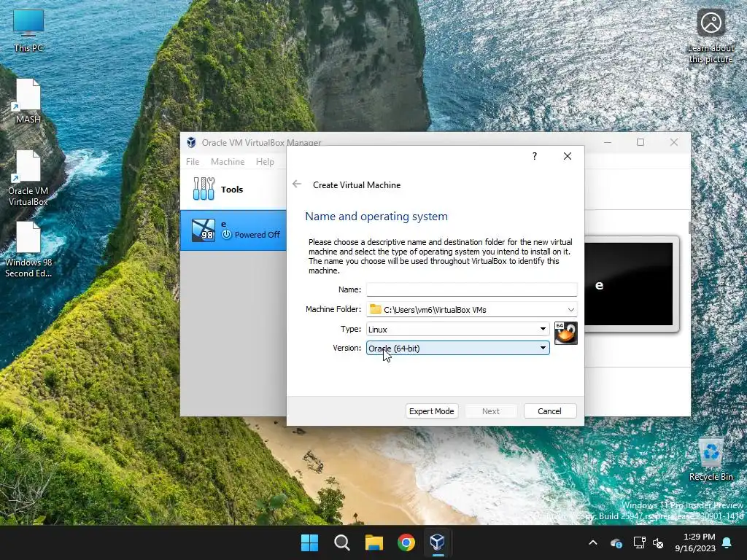
Task: Select the Windows 98 VM icon named e
Action: coord(204,230)
